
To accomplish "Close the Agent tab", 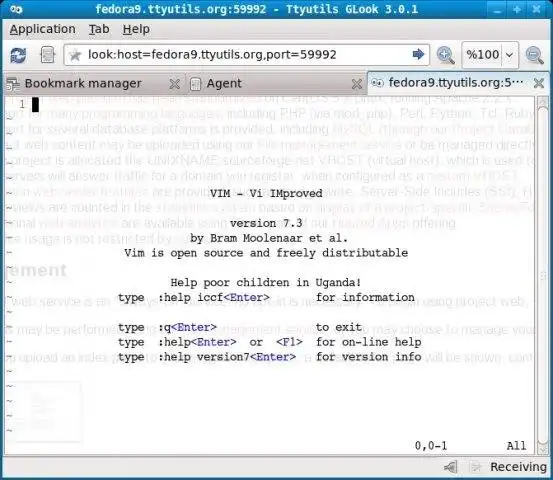I will tap(357, 84).
